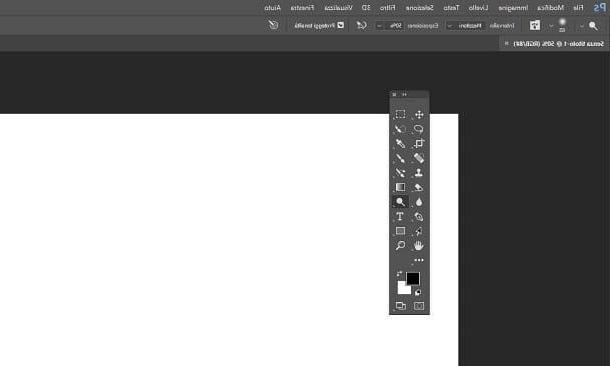Screen dimensions: 610x366
Task: Select the Lasso tool
Action: (419, 129)
